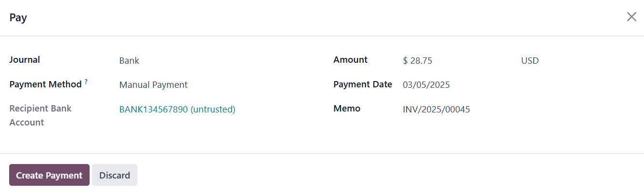This screenshot has height=193, width=644.
Task: Open the BANK134567890 recipient account link
Action: click(x=153, y=110)
